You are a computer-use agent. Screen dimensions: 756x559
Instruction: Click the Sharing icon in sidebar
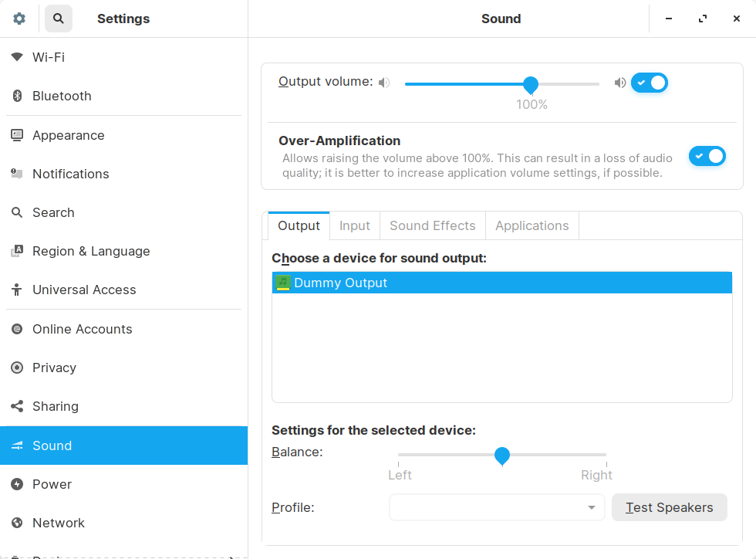click(17, 406)
